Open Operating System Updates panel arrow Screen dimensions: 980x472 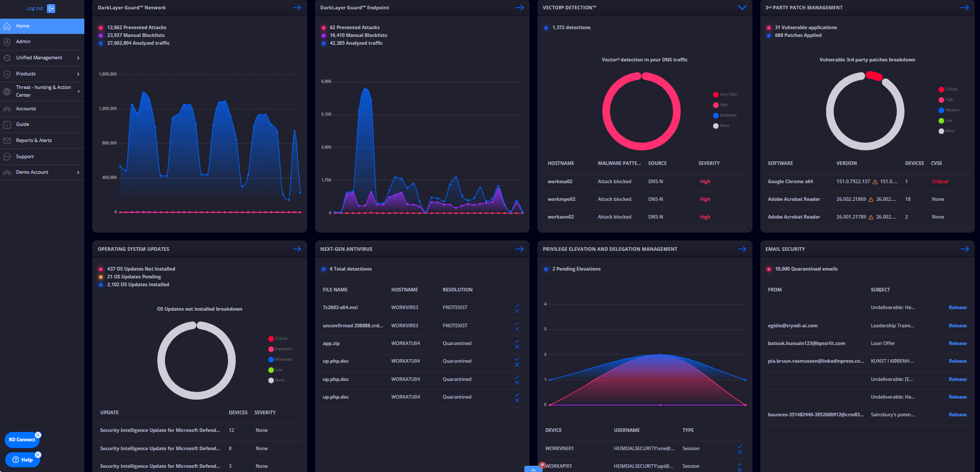[x=297, y=249]
